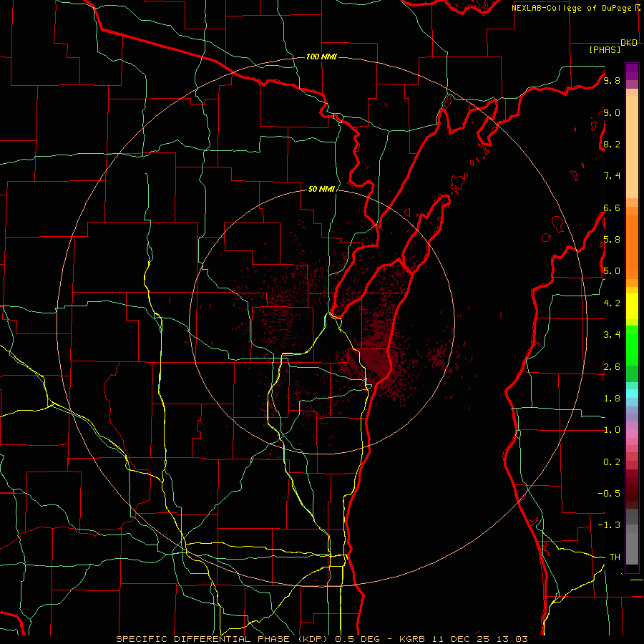Image resolution: width=644 pixels, height=644 pixels.
Task: Pick the cyan legend color band
Action: pos(632,394)
